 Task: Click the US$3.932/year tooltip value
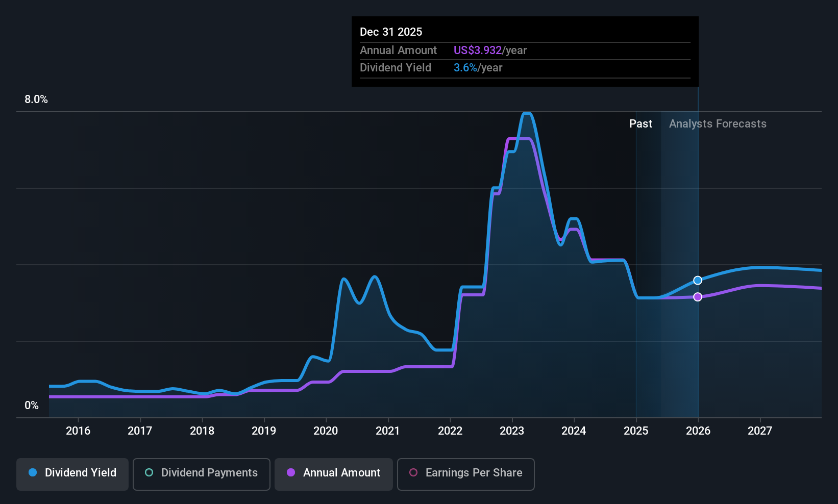click(x=490, y=51)
